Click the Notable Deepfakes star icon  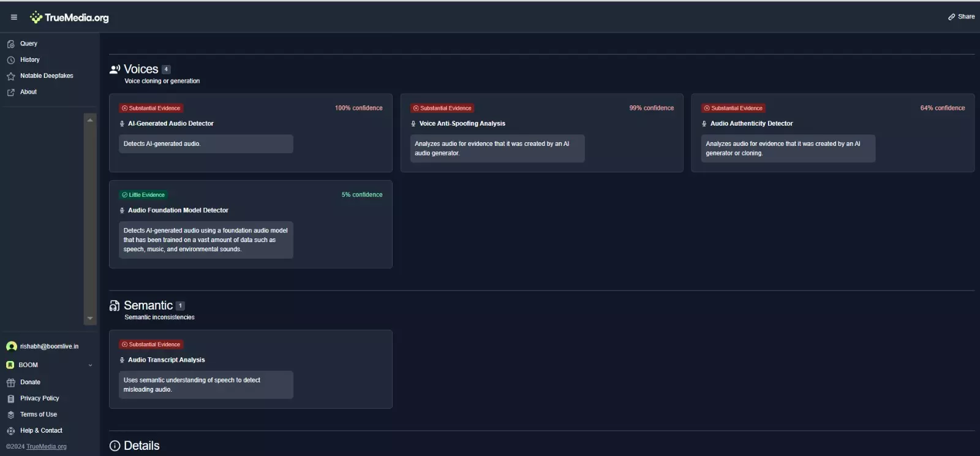coord(10,76)
